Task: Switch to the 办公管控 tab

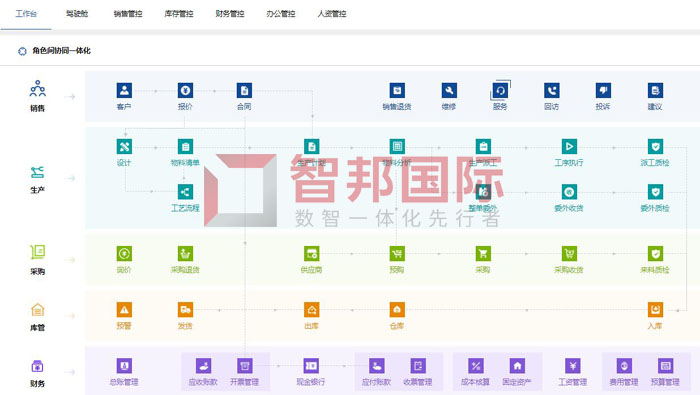Action: (281, 14)
